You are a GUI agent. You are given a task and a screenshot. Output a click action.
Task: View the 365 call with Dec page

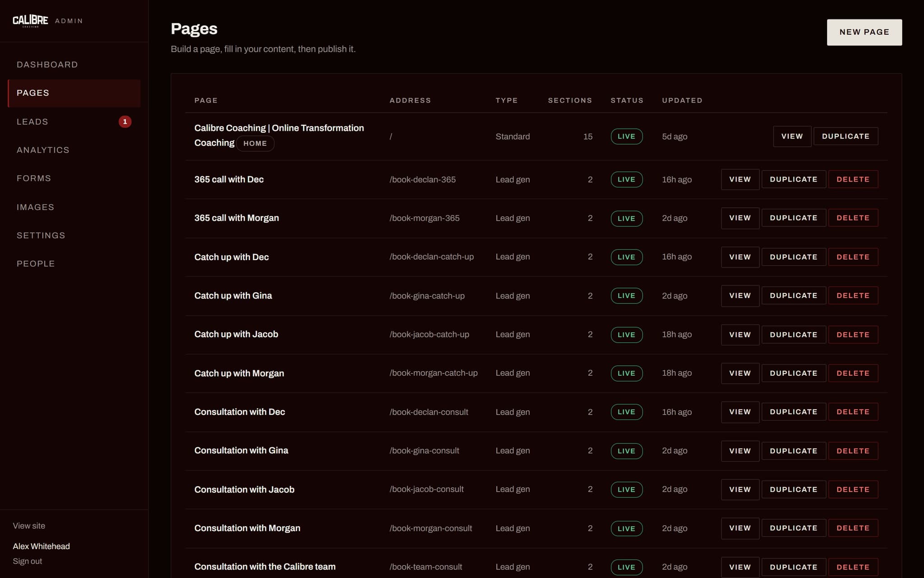pos(740,179)
